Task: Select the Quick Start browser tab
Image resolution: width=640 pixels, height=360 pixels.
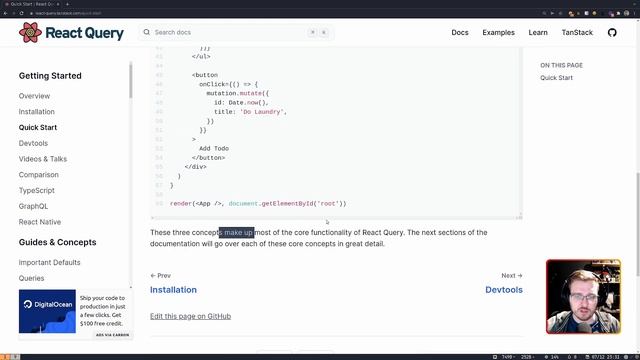Action: click(x=32, y=4)
